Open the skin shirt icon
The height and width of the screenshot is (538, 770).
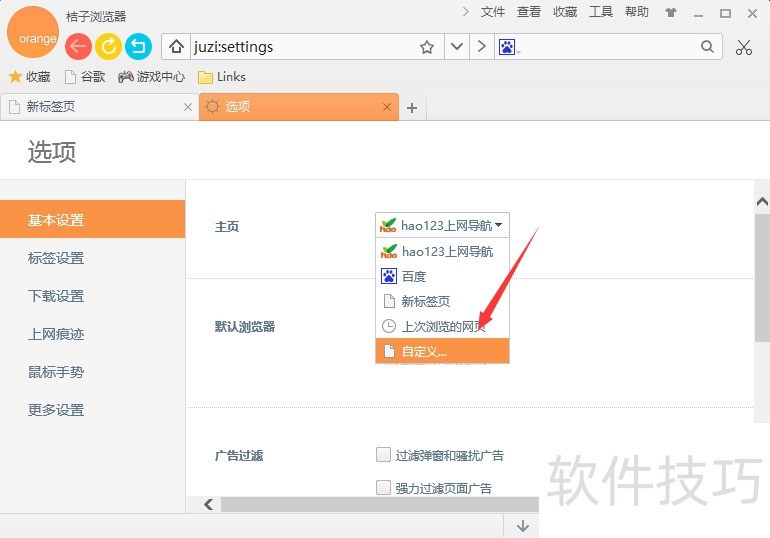[670, 13]
